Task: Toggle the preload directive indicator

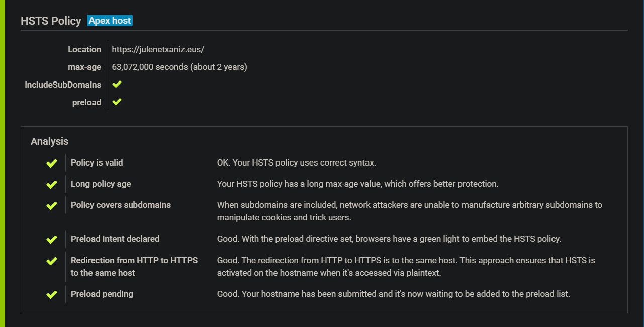Action: pyautogui.click(x=117, y=102)
